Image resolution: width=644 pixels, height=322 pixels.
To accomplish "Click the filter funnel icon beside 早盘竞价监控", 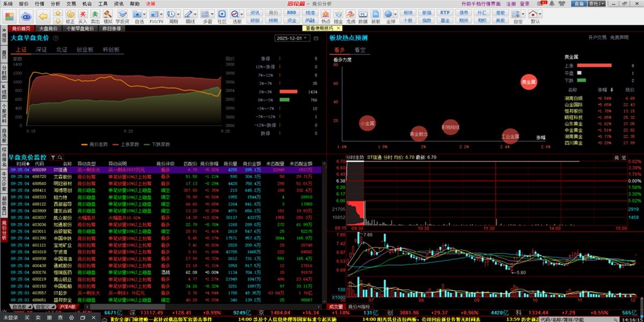I will click(53, 158).
